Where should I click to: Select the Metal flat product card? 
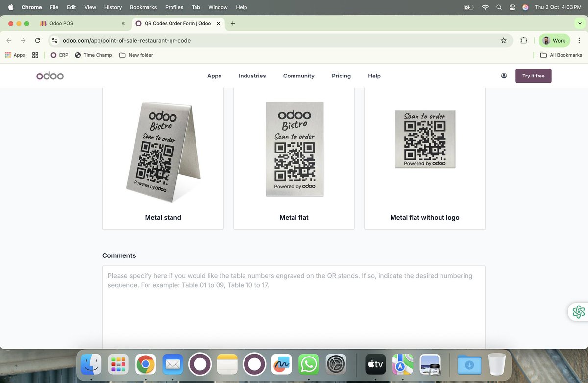294,158
